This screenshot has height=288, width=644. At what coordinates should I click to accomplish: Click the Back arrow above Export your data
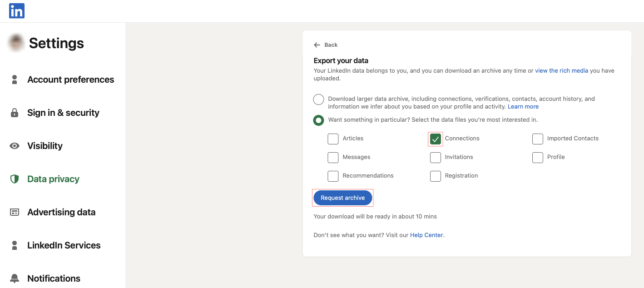click(x=317, y=45)
